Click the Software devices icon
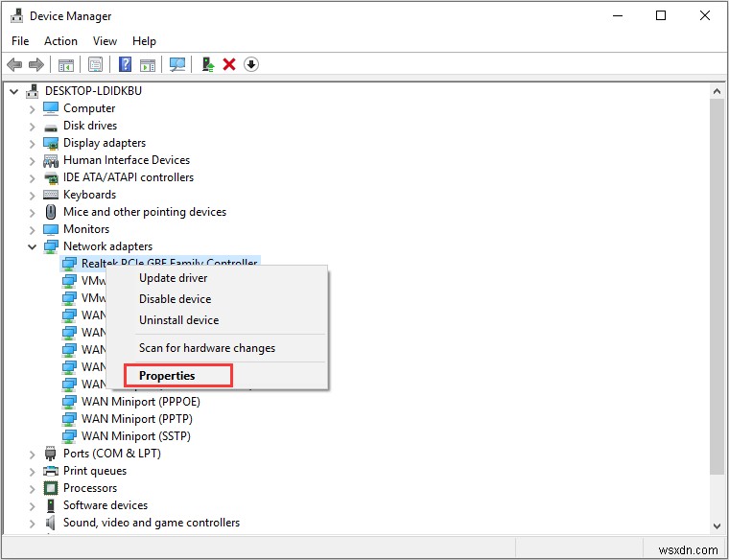729x560 pixels. (x=51, y=505)
